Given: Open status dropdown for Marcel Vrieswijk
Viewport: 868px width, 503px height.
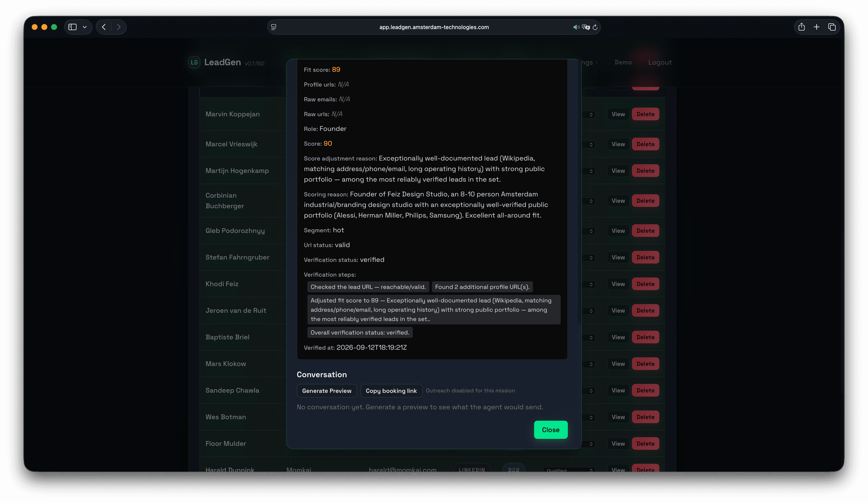Looking at the screenshot, I should (x=589, y=144).
